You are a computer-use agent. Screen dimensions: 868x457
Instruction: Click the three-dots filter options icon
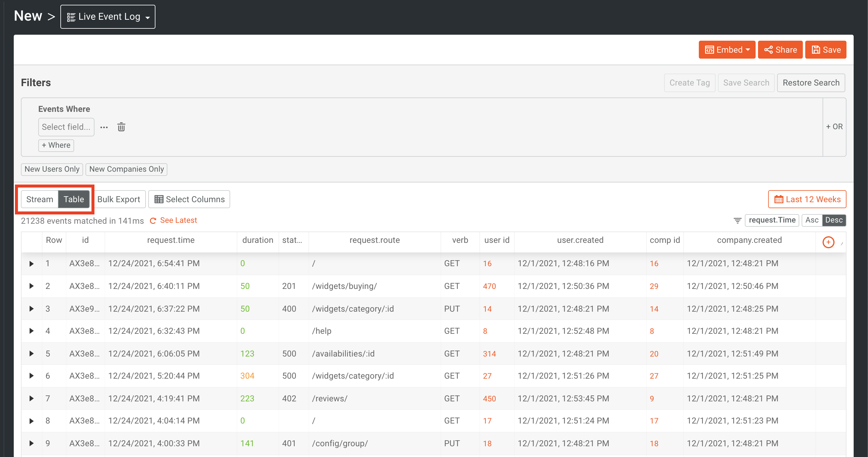click(x=104, y=127)
